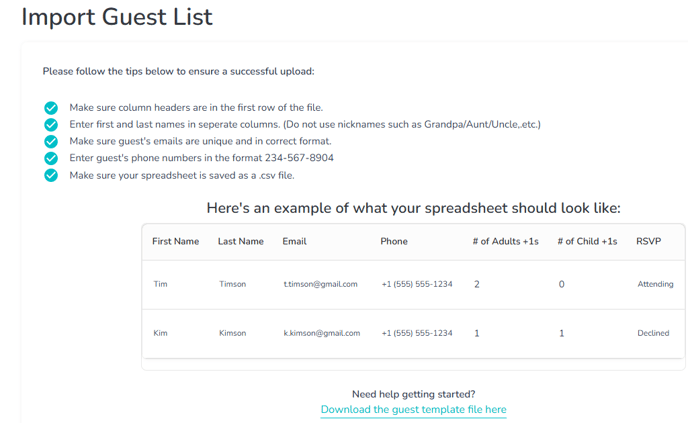
Task: Click the Need help getting started text
Action: click(414, 394)
